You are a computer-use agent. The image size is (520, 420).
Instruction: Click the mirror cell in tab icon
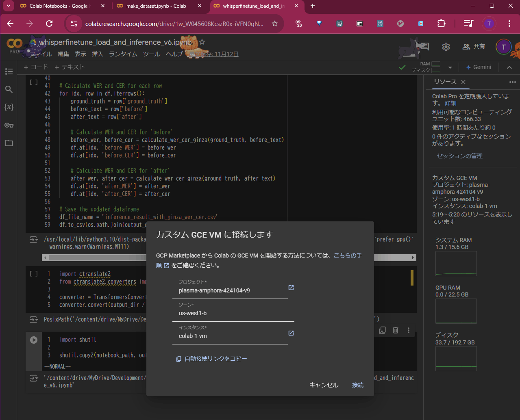[382, 330]
